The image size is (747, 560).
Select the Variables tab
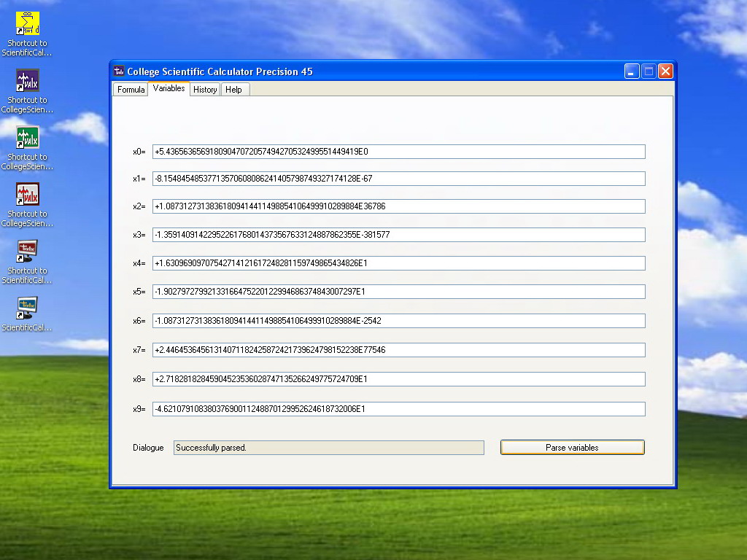(x=169, y=88)
